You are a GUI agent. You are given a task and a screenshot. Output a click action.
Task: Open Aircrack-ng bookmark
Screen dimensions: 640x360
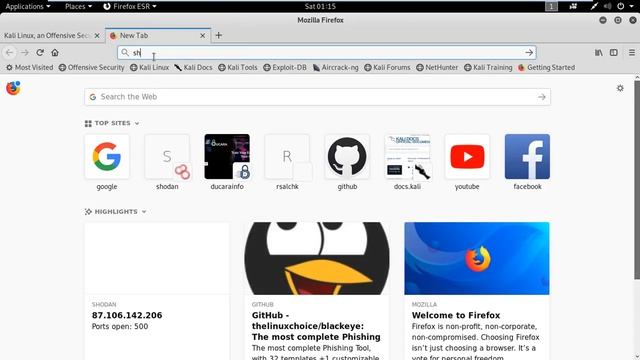pyautogui.click(x=336, y=67)
